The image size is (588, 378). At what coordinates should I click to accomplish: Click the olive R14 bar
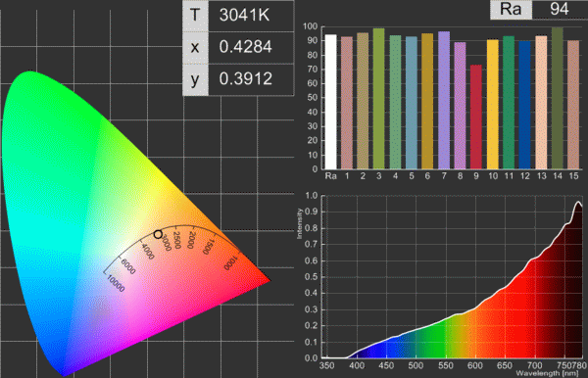pos(558,98)
